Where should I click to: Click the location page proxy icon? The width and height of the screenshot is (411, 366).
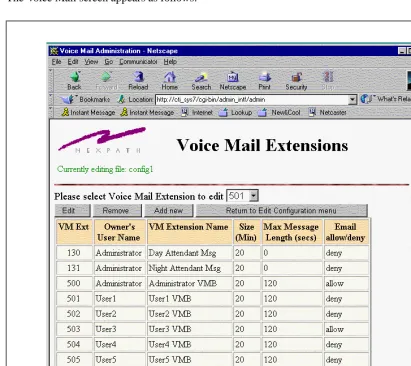[122, 99]
